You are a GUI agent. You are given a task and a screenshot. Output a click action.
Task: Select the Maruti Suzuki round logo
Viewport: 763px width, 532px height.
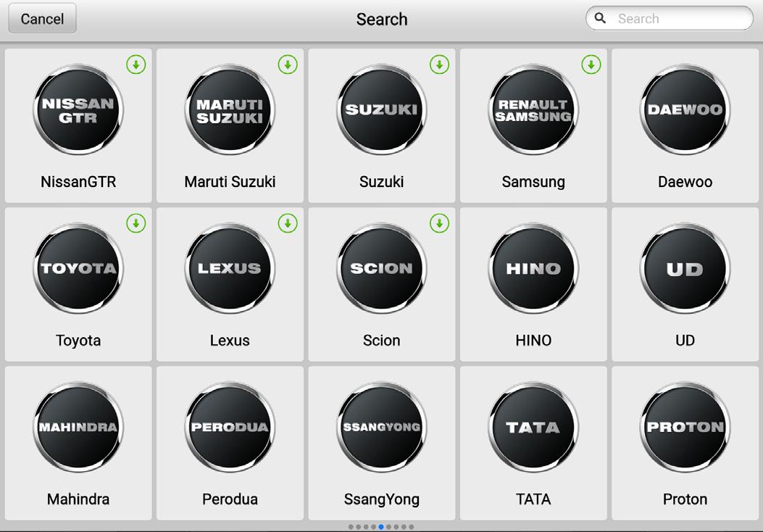230,109
